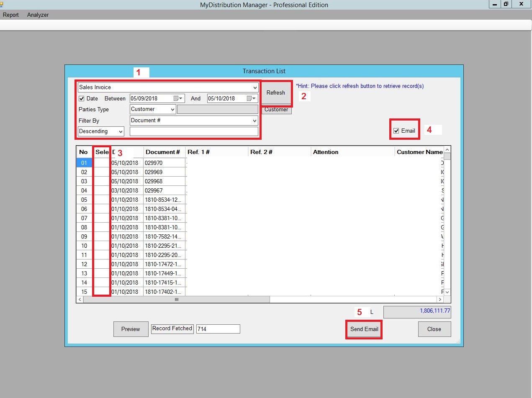Open the Report menu
Image resolution: width=532 pixels, height=398 pixels.
[11, 15]
